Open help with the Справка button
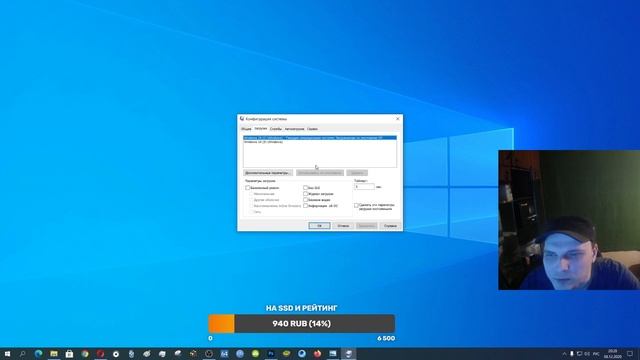This screenshot has height=360, width=640. (390, 226)
